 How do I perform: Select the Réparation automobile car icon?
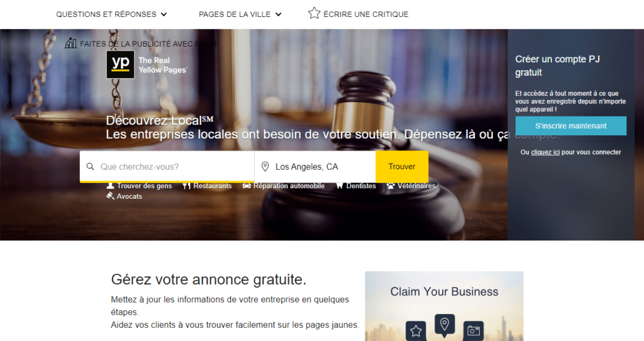pos(247,186)
